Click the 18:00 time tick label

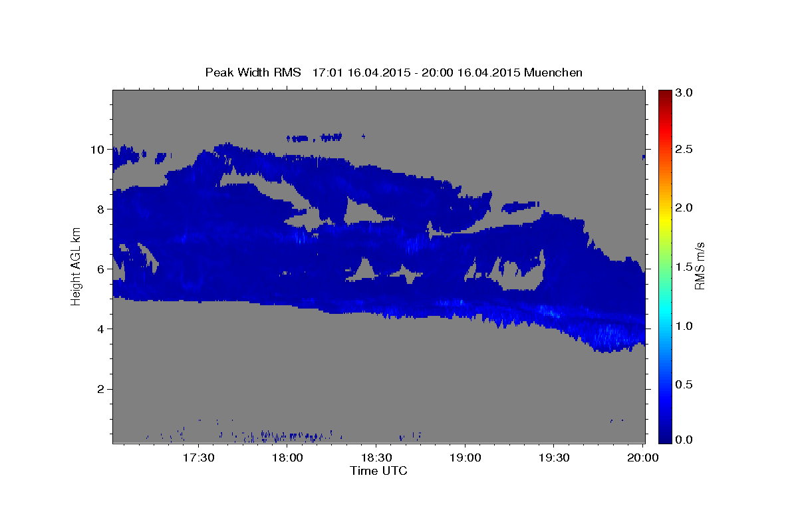(x=288, y=458)
